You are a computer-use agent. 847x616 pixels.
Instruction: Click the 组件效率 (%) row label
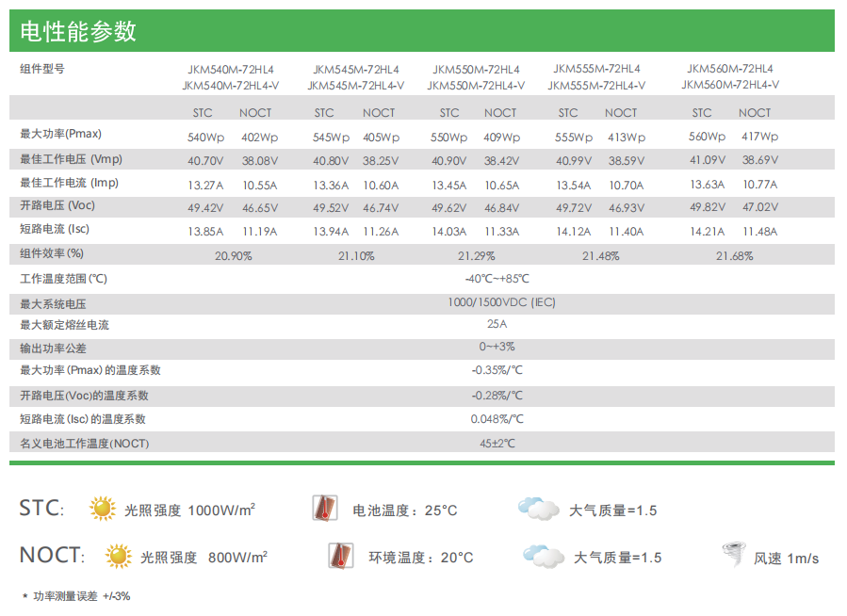[52, 253]
